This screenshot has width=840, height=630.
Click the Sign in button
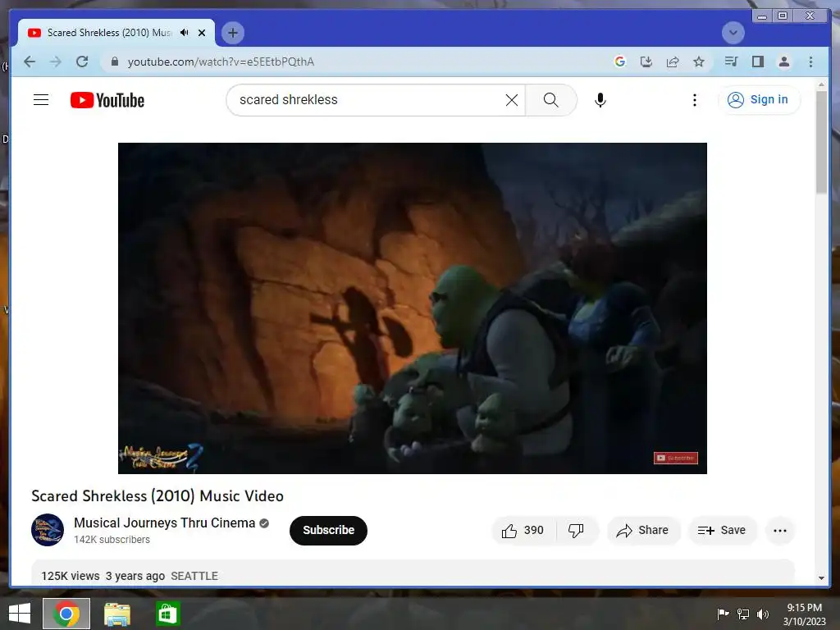point(759,99)
